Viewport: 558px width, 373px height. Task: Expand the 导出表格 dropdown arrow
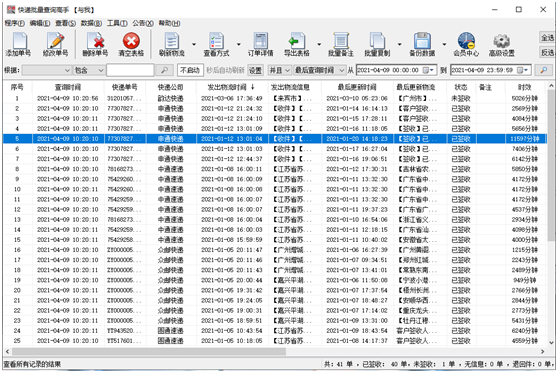click(x=319, y=44)
